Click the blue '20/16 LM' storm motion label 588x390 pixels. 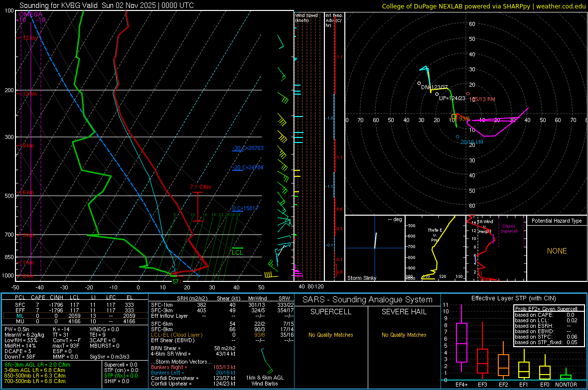point(472,142)
